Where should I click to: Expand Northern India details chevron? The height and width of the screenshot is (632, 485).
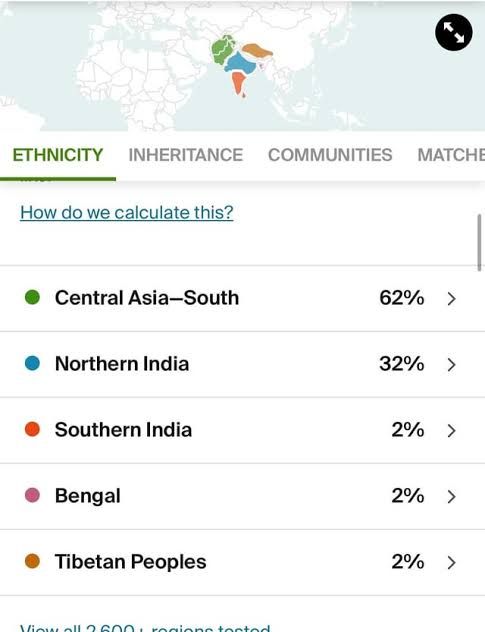452,364
